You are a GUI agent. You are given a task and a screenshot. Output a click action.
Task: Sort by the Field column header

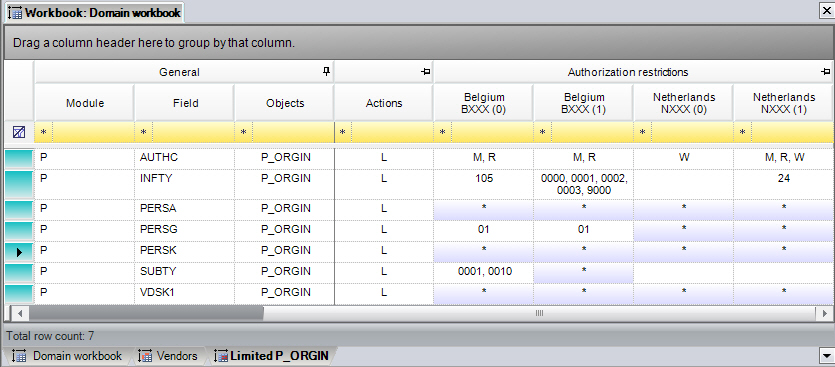click(x=185, y=103)
